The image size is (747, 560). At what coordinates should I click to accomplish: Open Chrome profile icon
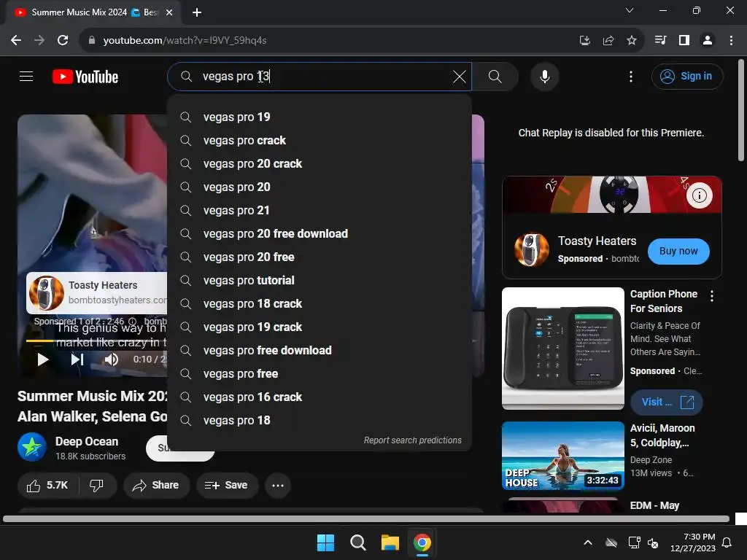(x=708, y=41)
